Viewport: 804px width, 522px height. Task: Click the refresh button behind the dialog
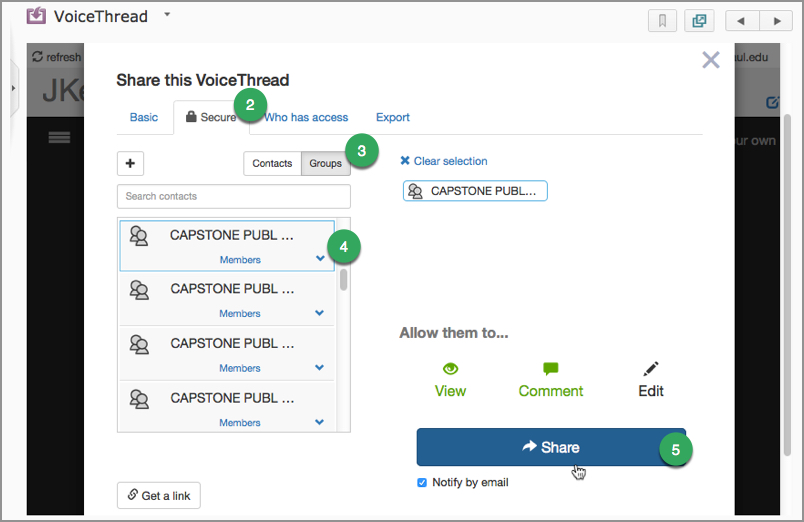[x=56, y=57]
